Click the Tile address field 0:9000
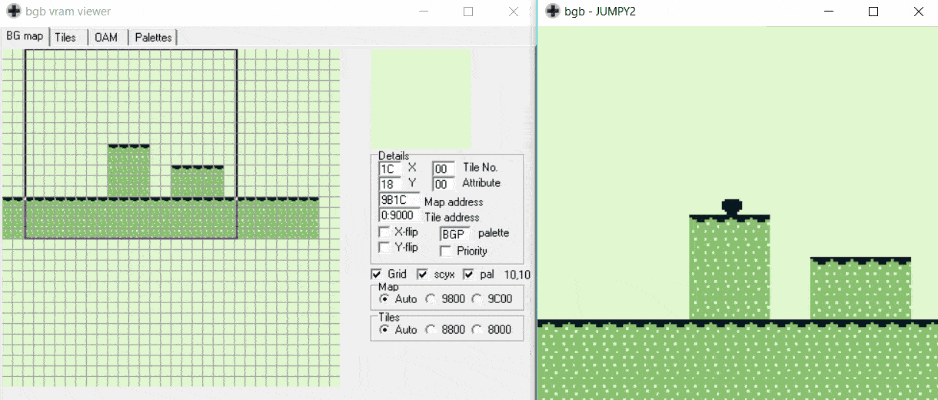Viewport: 938px width, 400px height. [399, 216]
